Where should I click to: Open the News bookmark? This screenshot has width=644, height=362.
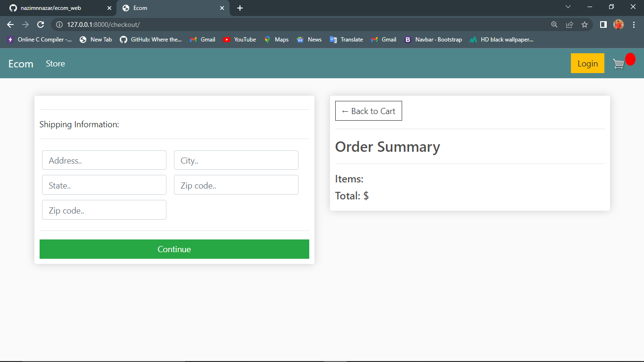point(309,40)
